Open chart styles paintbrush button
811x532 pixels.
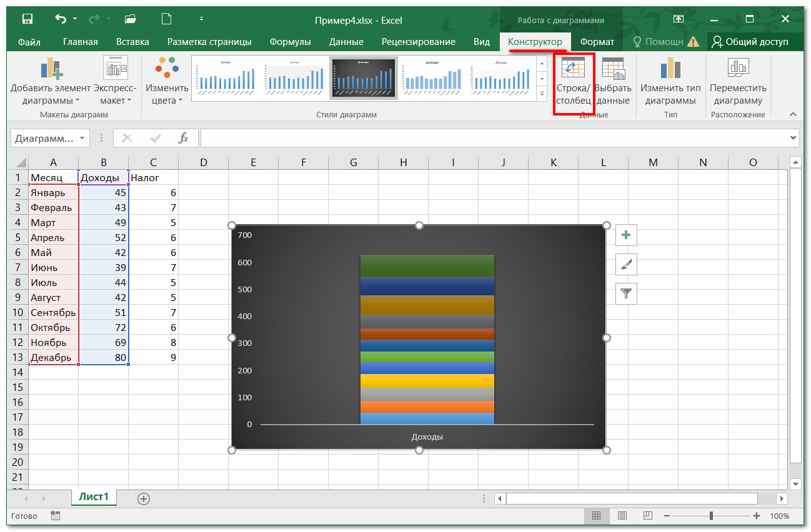pyautogui.click(x=626, y=265)
